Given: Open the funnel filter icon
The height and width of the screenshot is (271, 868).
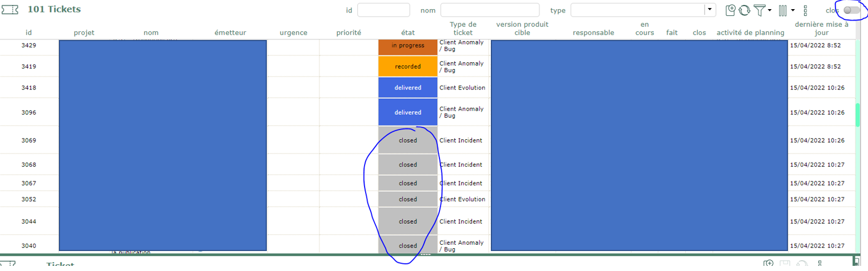Looking at the screenshot, I should tap(759, 10).
